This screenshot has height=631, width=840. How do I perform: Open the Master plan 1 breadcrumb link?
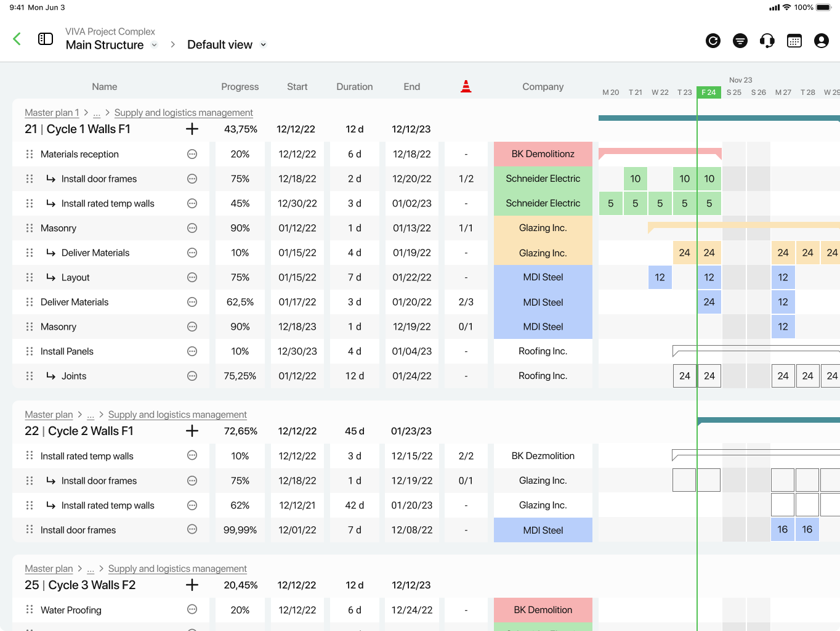click(x=52, y=113)
